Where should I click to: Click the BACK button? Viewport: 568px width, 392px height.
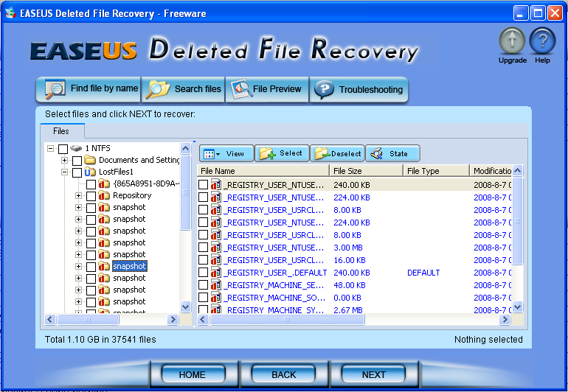pos(284,374)
